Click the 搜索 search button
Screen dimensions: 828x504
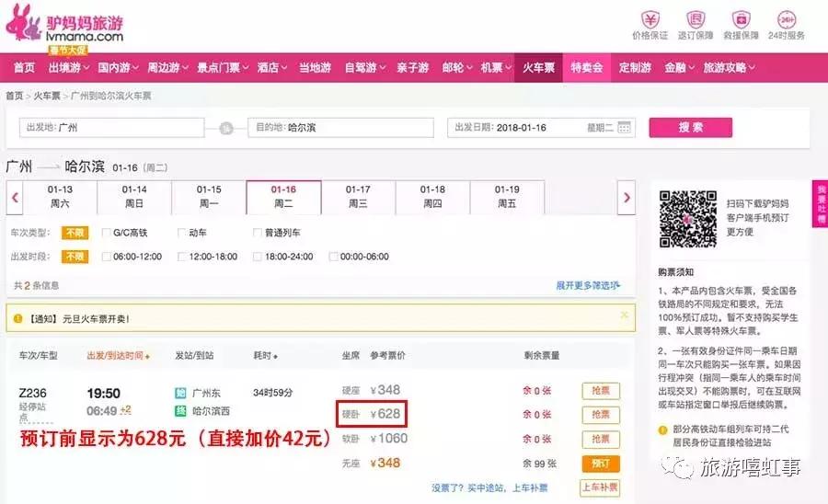[x=690, y=128]
